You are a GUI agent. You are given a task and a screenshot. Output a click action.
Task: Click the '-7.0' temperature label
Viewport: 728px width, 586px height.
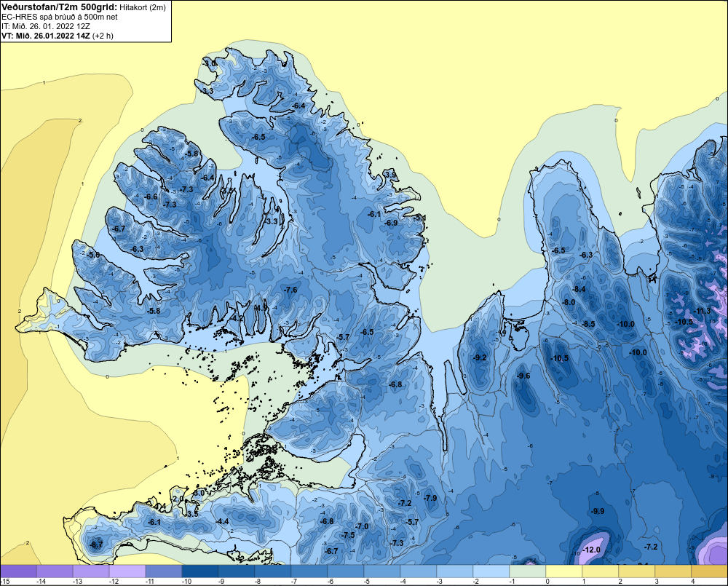point(362,526)
